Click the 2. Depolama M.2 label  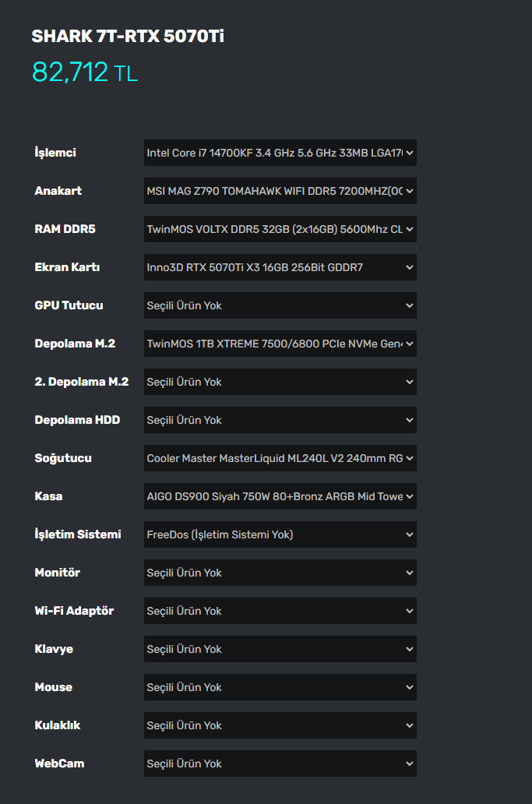point(82,382)
